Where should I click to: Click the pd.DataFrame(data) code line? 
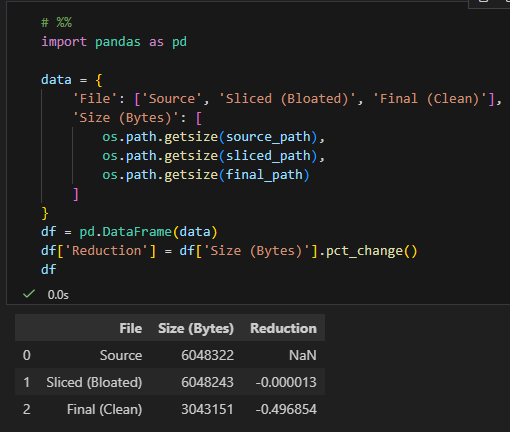click(x=129, y=232)
